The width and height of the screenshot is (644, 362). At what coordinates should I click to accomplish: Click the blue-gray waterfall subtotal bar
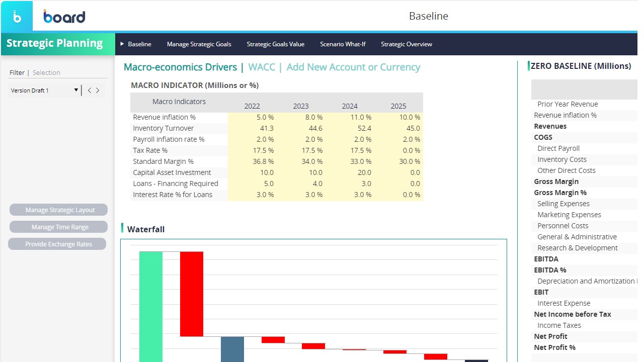click(232, 349)
